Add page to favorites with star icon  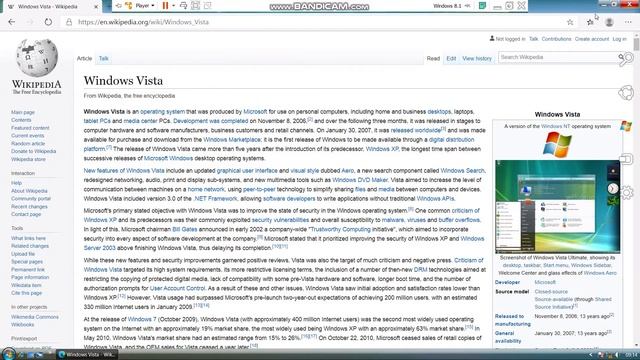[570, 22]
